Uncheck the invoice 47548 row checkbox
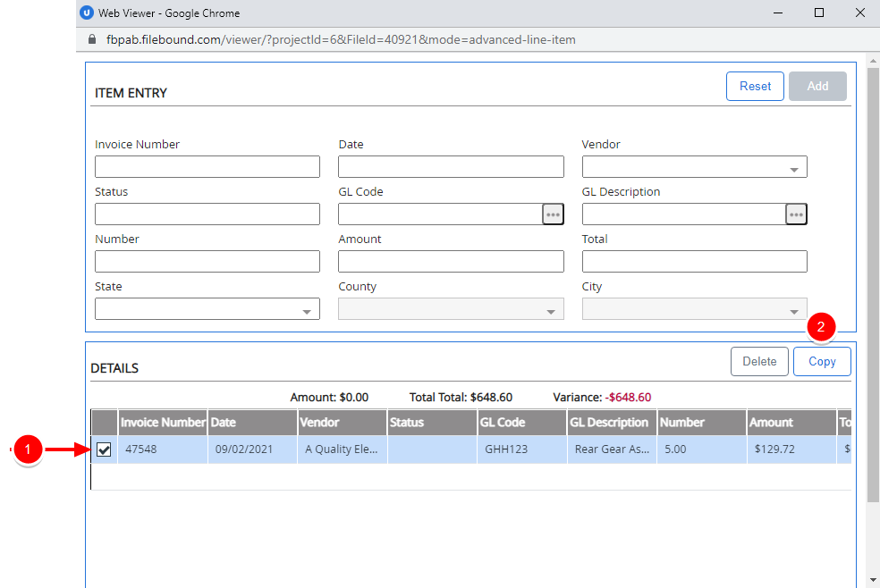The height and width of the screenshot is (588, 880). pos(104,449)
